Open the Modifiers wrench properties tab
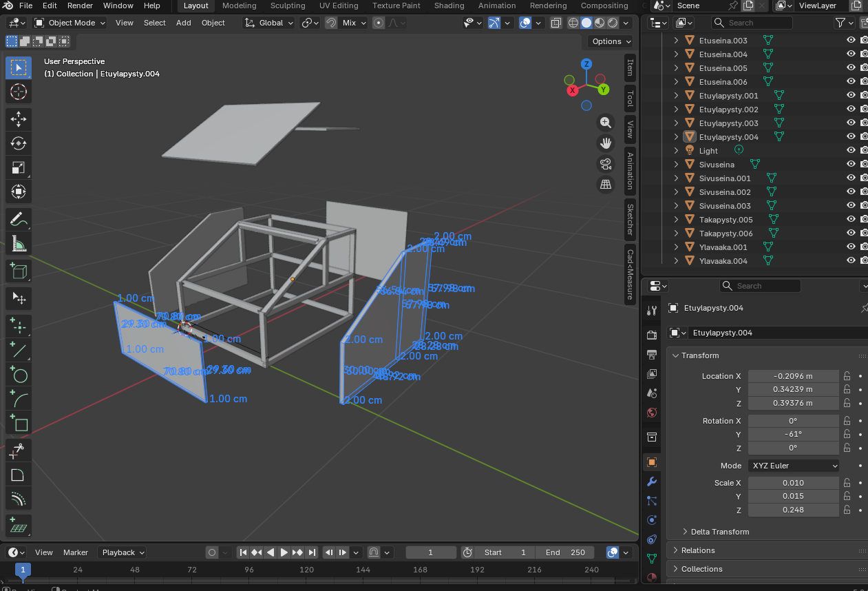868x591 pixels. [x=652, y=481]
